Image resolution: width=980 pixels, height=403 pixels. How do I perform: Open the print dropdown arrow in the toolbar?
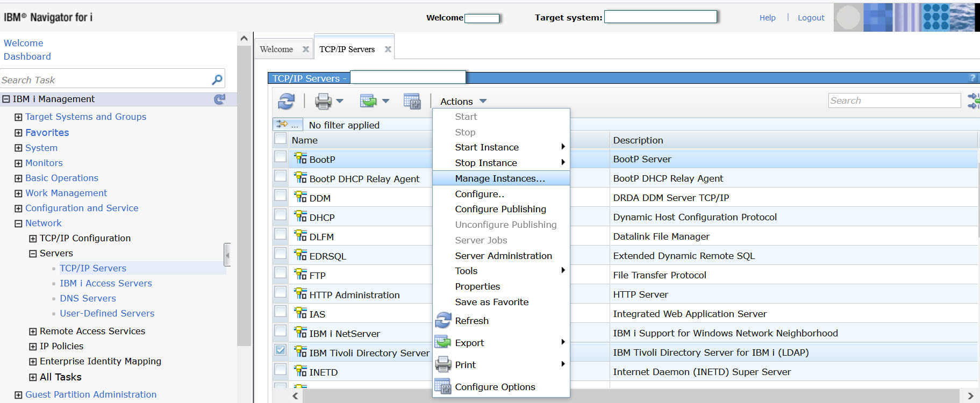tap(340, 101)
